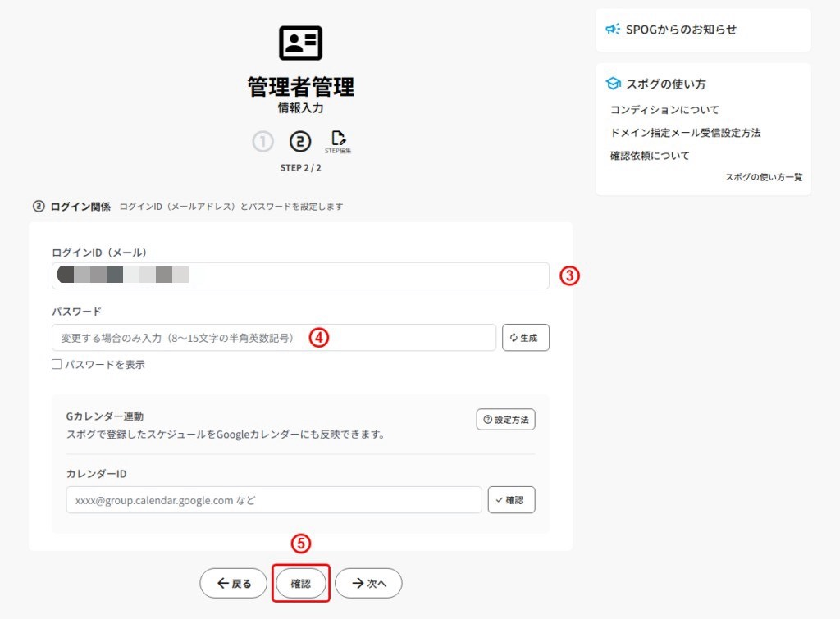Focus the カレンダーID input field
The image size is (840, 619).
pyautogui.click(x=274, y=499)
